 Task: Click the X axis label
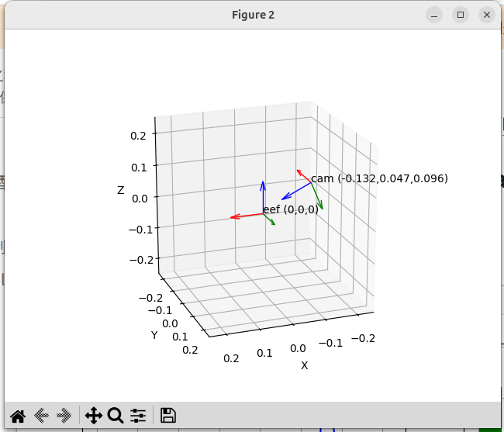pyautogui.click(x=304, y=365)
